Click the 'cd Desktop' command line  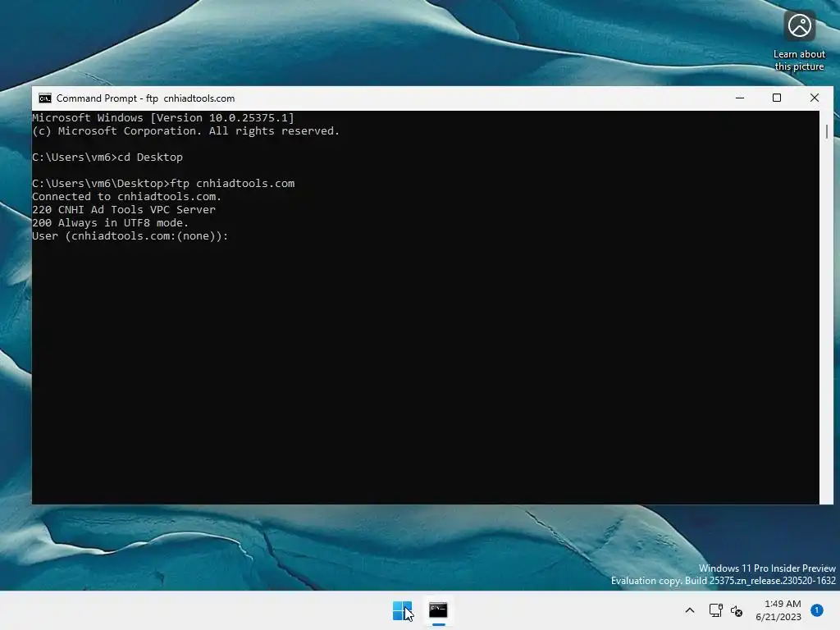pos(107,157)
